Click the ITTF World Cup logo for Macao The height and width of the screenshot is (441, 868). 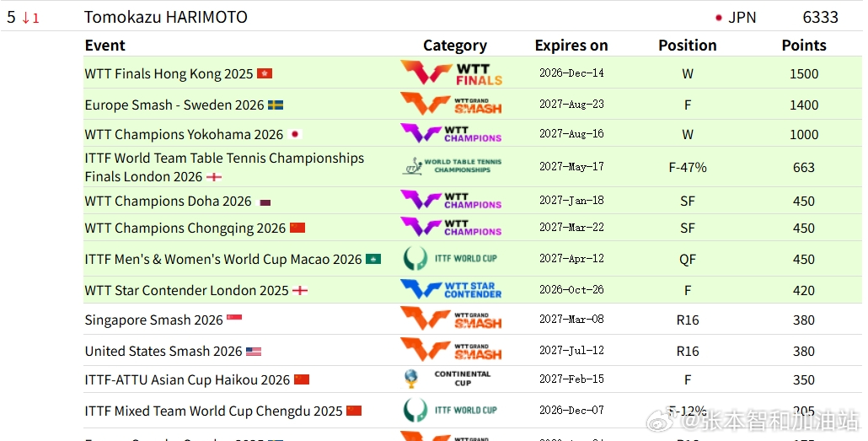[450, 258]
